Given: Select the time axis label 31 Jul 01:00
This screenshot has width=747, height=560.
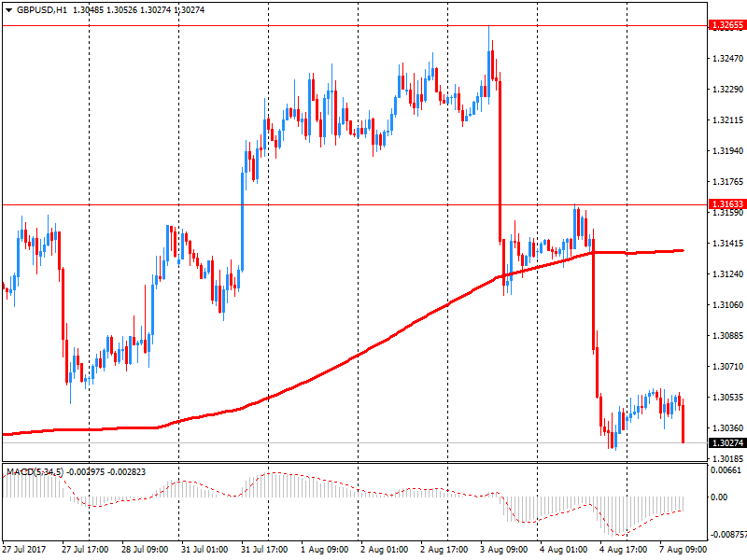Looking at the screenshot, I should [x=204, y=550].
